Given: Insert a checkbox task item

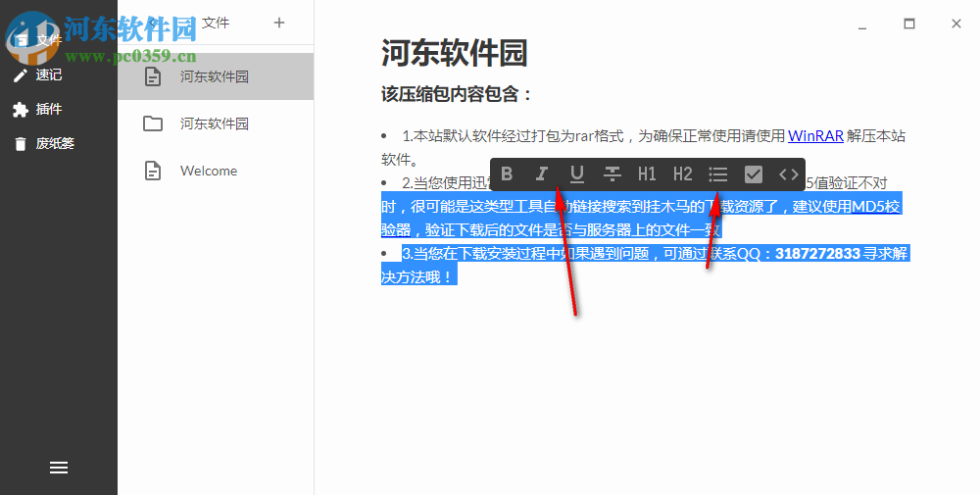Looking at the screenshot, I should [754, 173].
